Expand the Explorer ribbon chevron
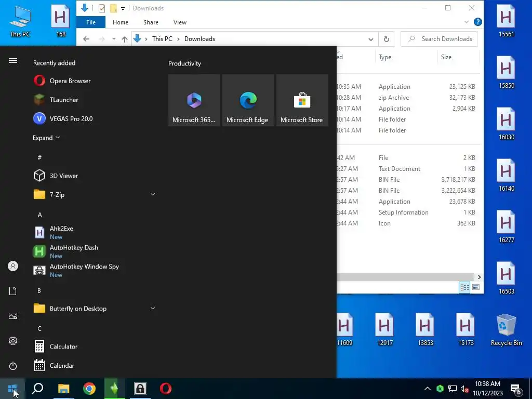This screenshot has height=399, width=532. pyautogui.click(x=467, y=22)
